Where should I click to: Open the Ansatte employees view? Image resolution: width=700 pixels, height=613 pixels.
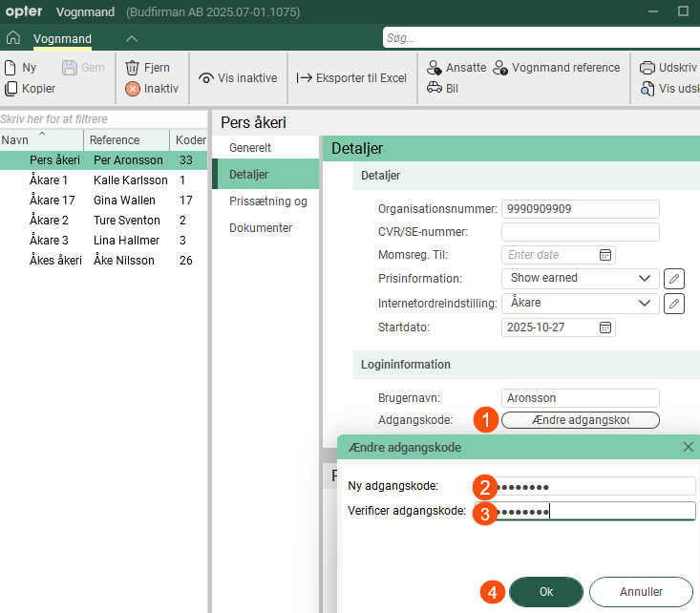[435, 68]
